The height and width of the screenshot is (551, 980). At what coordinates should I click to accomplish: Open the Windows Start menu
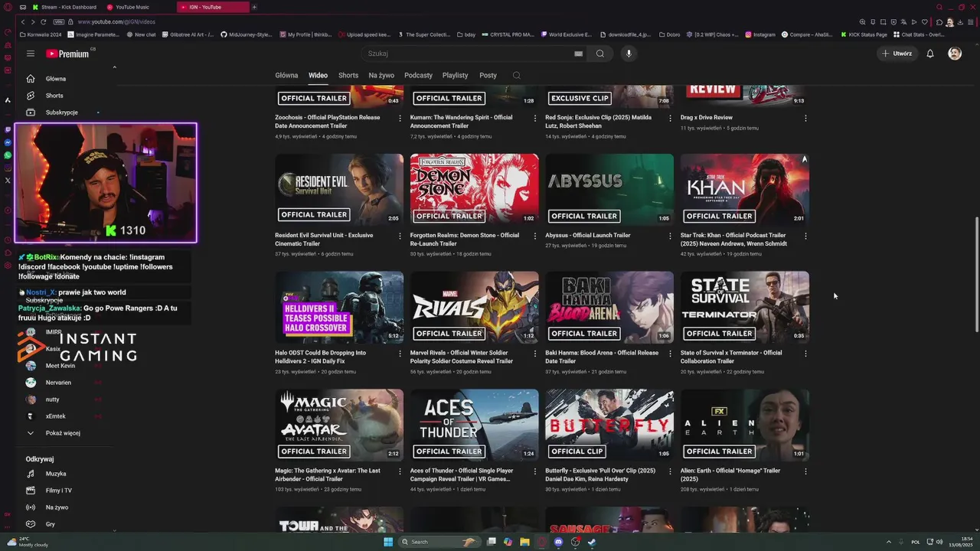tap(388, 542)
